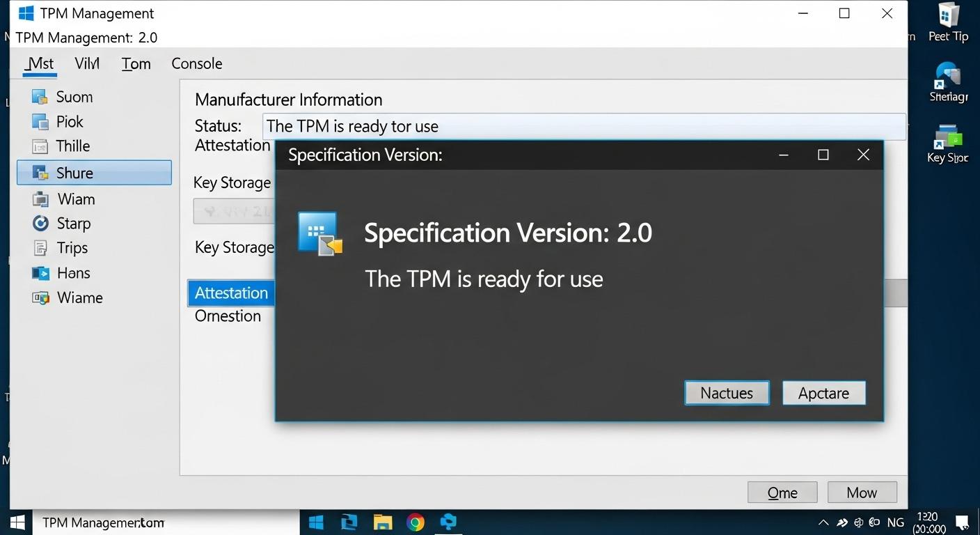Click the Suom sidebar icon
The height and width of the screenshot is (535, 980).
(x=40, y=97)
